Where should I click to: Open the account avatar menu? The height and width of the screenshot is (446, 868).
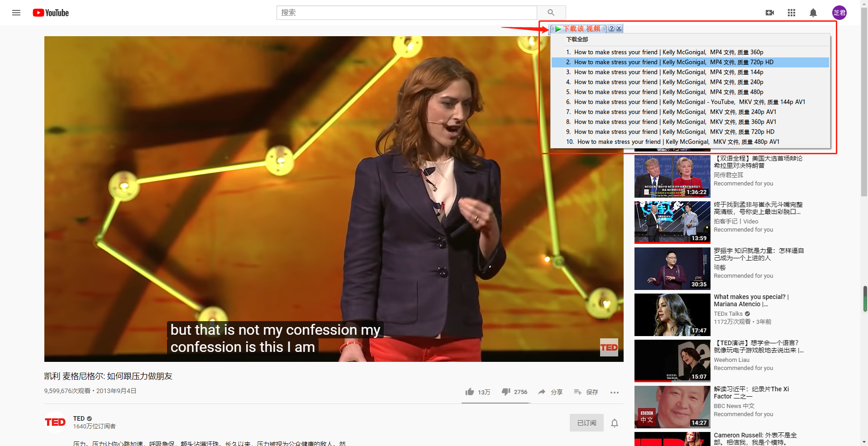(839, 13)
